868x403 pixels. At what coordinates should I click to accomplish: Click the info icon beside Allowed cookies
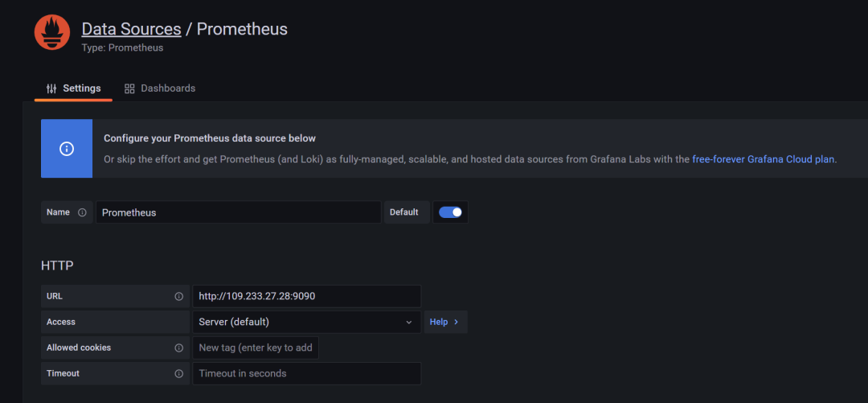178,347
